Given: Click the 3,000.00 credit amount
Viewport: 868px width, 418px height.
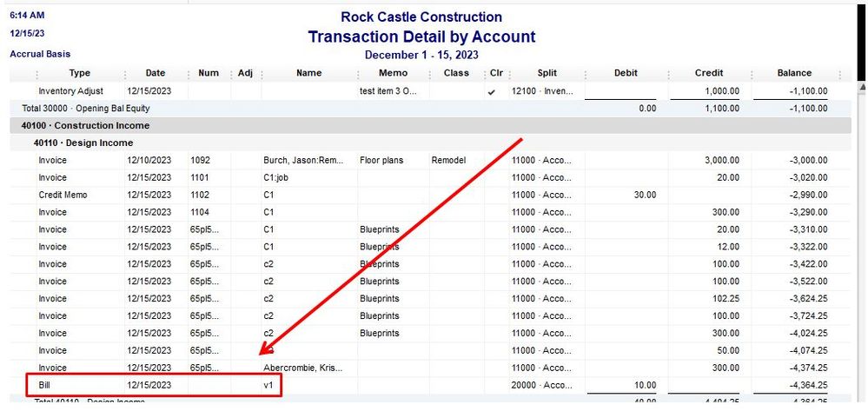Looking at the screenshot, I should [x=722, y=160].
